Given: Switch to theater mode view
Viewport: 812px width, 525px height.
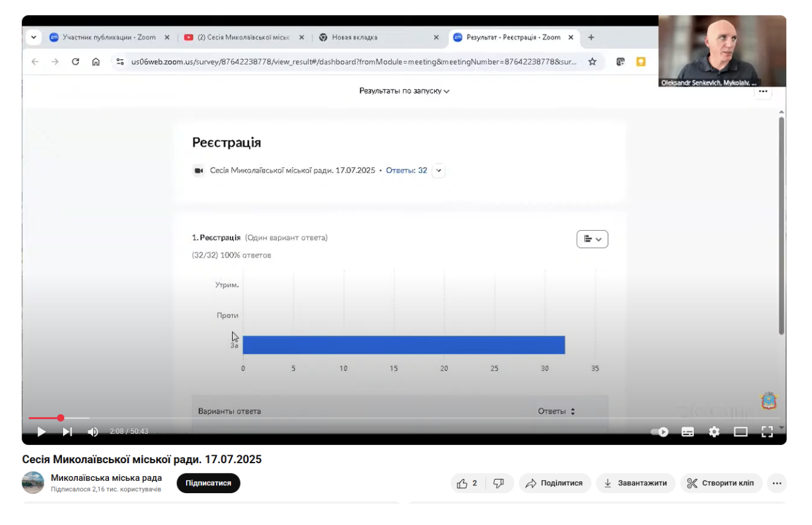Looking at the screenshot, I should (740, 432).
